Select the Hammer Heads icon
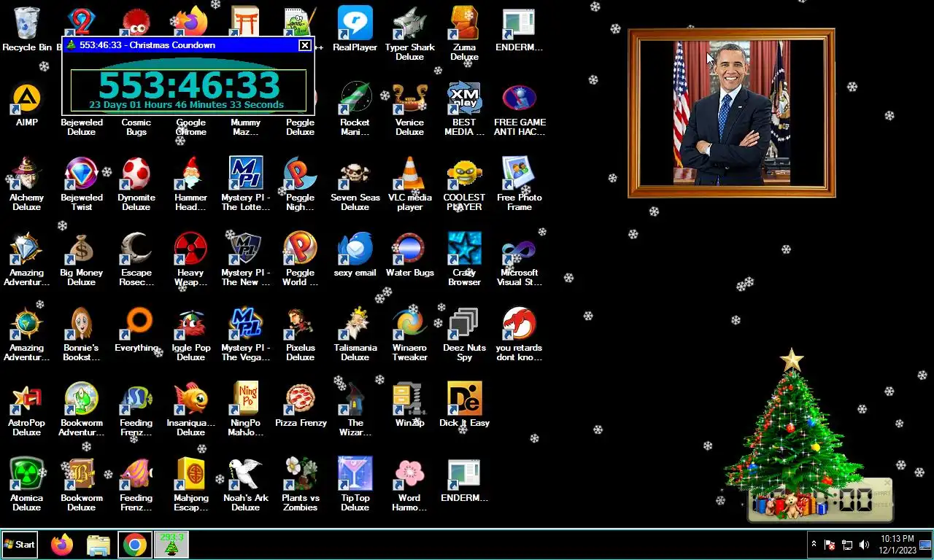 191,184
